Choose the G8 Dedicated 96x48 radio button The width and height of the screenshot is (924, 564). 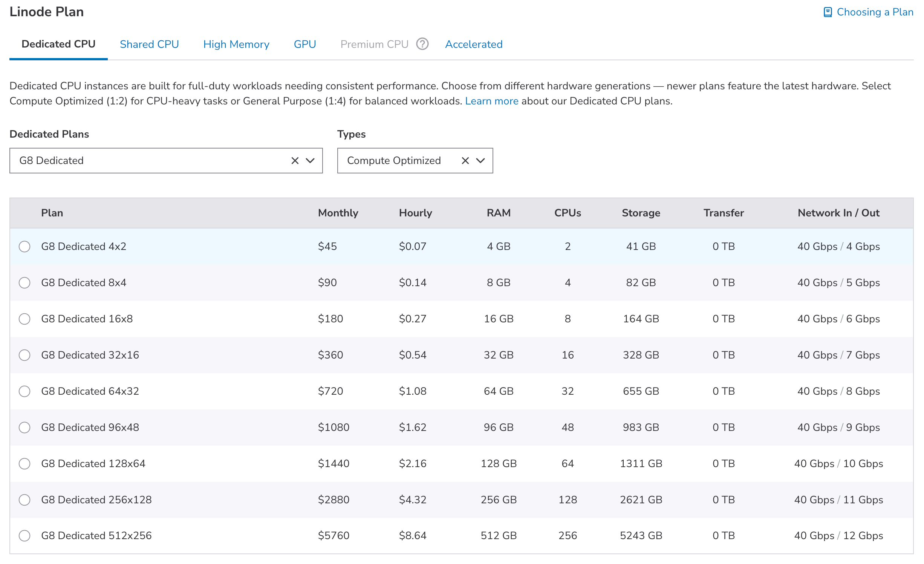pyautogui.click(x=24, y=428)
